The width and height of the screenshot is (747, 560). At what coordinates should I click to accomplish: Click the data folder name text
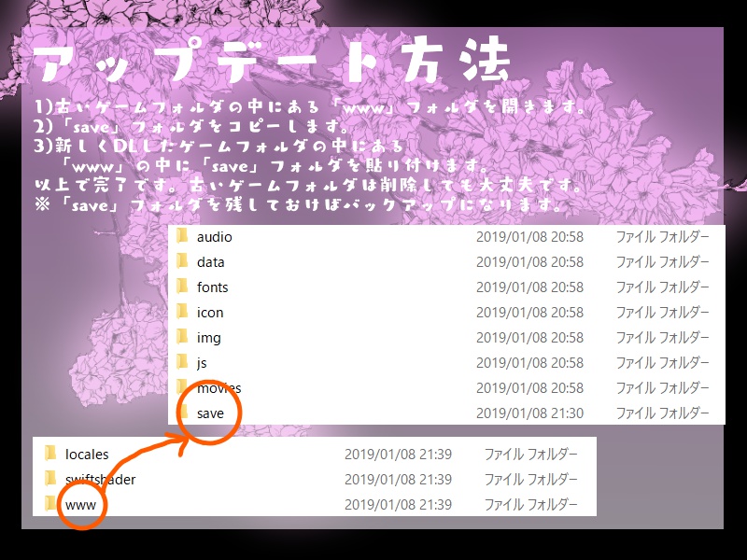pyautogui.click(x=210, y=262)
